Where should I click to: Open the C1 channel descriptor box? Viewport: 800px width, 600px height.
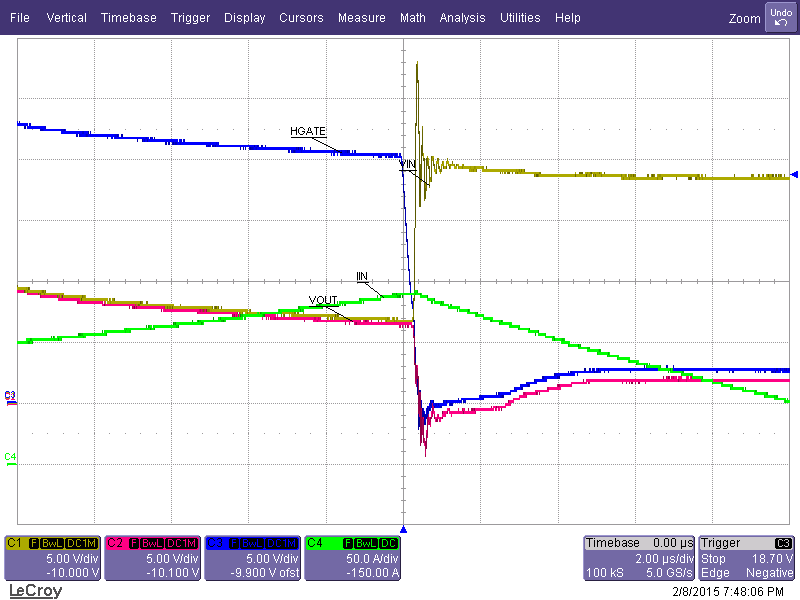point(52,557)
